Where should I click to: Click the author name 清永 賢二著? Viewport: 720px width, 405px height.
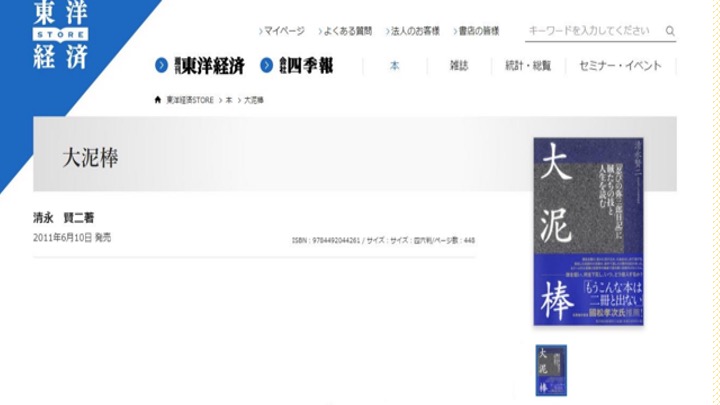tap(63, 218)
